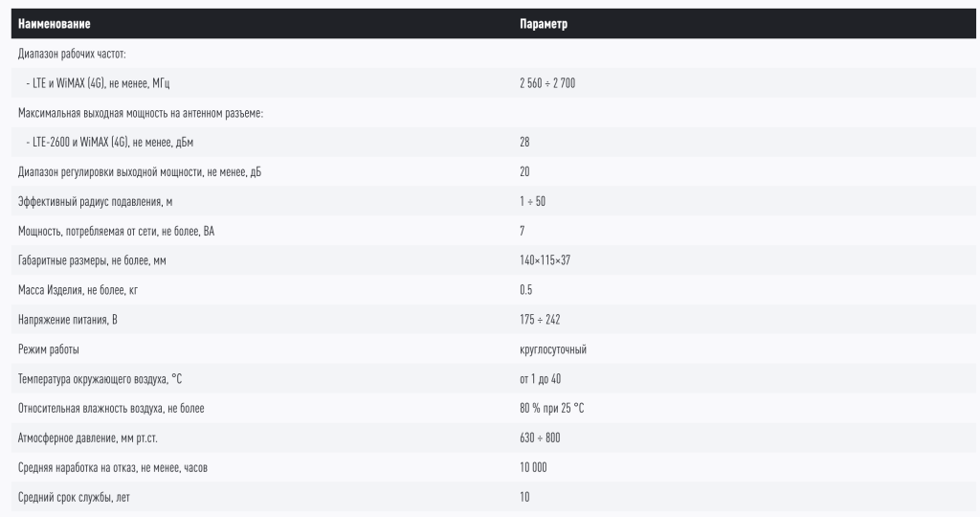Viewport: 980px width, 517px height.
Task: Click the "Параметр" column header
Action: point(543,24)
